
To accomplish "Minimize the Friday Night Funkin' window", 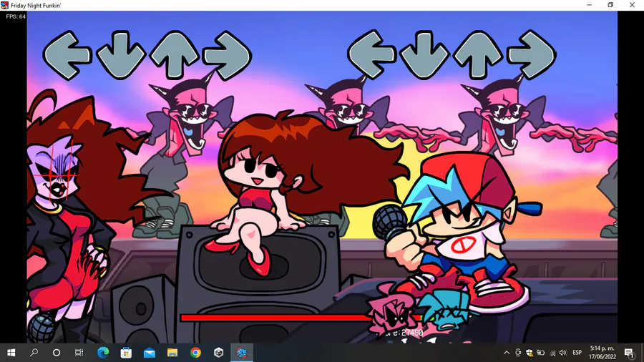I will click(590, 5).
